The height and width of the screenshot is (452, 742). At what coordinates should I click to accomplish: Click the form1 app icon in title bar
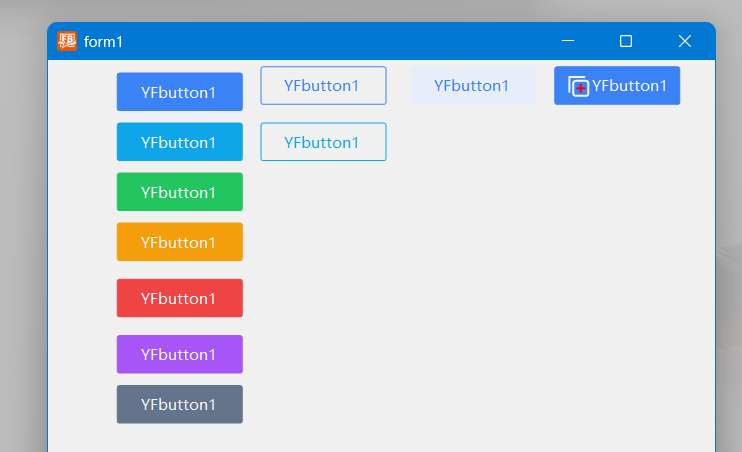point(67,41)
